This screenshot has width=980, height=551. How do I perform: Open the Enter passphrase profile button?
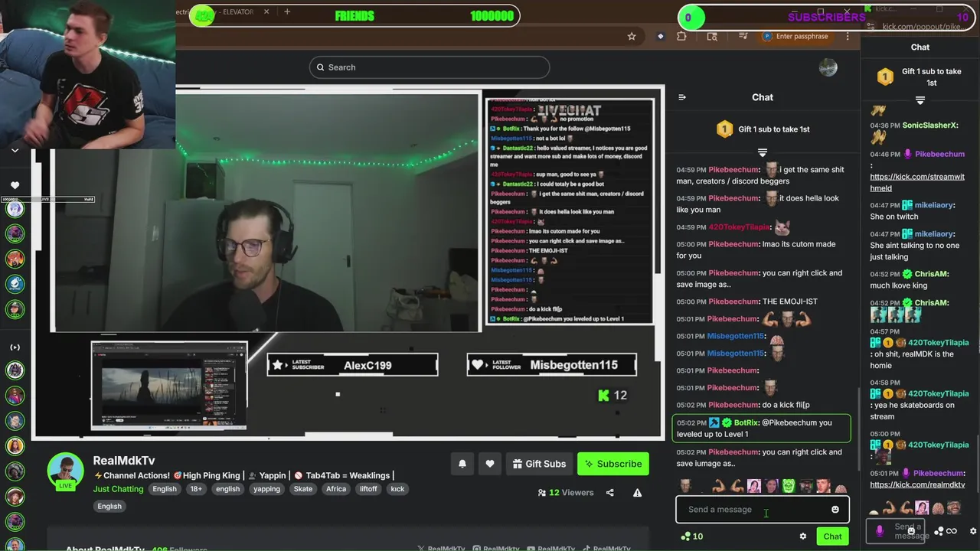[795, 36]
